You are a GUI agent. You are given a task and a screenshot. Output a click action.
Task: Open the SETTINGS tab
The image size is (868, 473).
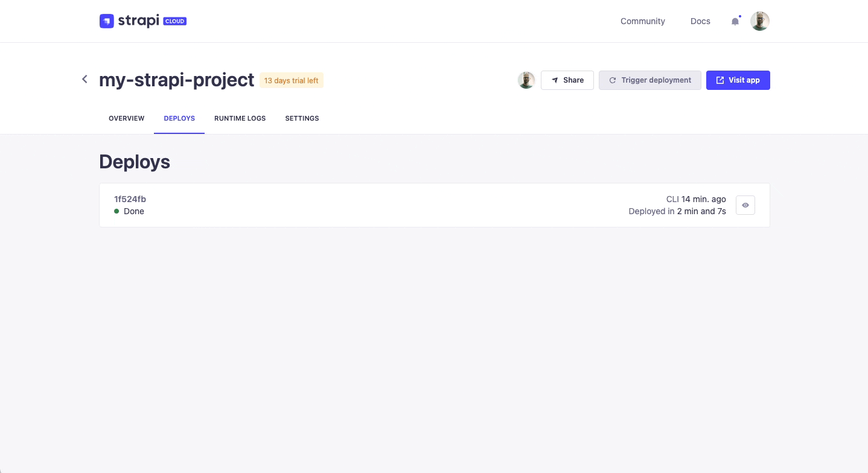[302, 118]
